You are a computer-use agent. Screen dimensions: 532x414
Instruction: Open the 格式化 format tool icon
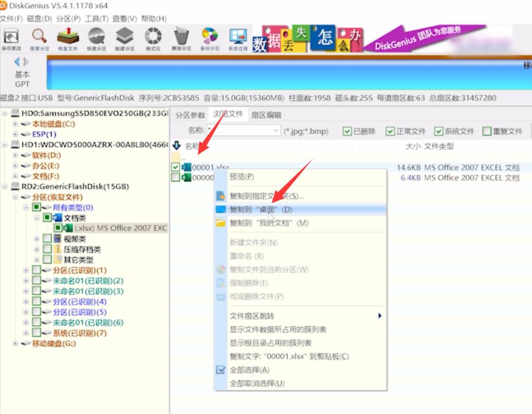point(153,38)
